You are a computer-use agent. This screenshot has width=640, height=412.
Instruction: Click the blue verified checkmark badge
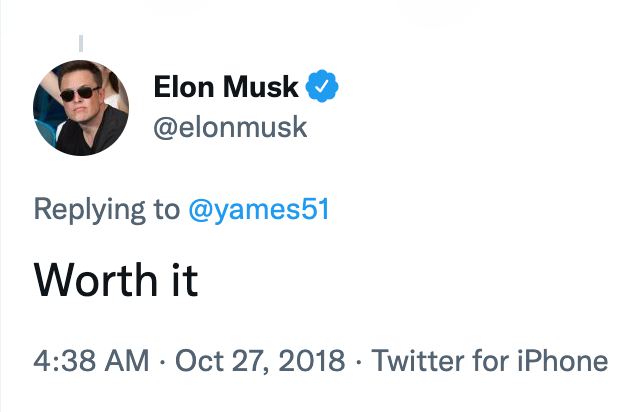point(322,87)
